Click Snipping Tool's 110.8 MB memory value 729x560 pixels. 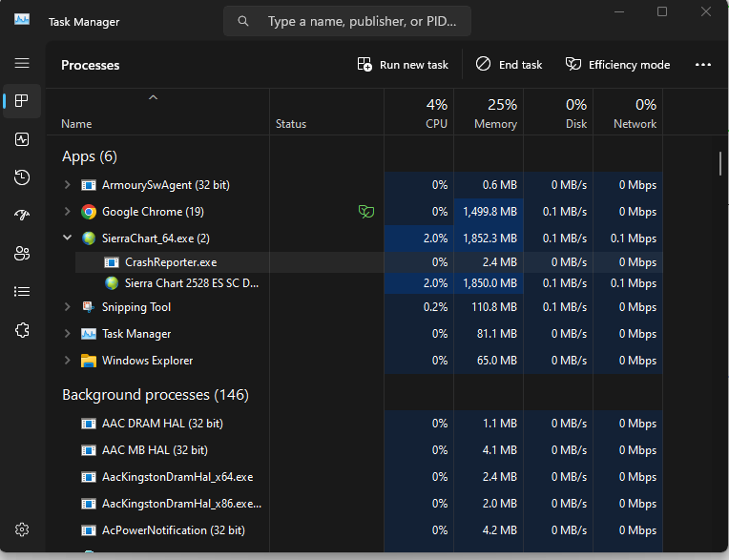[x=494, y=307]
